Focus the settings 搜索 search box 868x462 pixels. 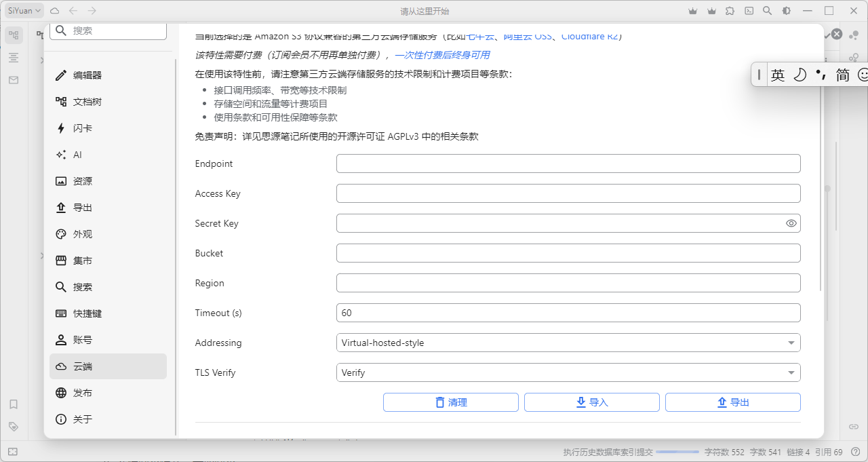tap(108, 31)
